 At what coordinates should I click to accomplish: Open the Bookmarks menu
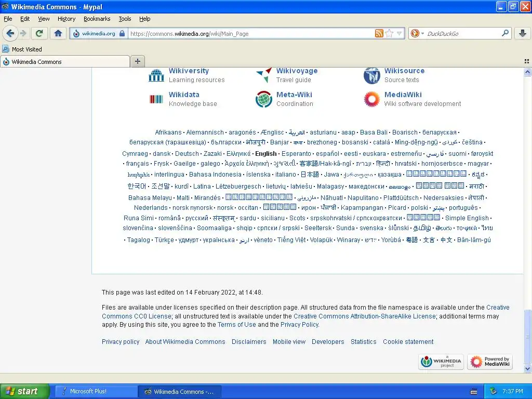pos(97,19)
